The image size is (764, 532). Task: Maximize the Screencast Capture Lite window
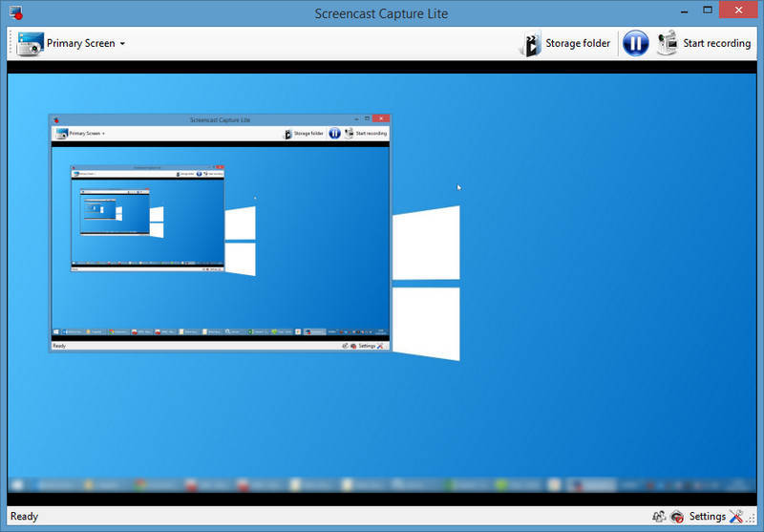point(708,10)
